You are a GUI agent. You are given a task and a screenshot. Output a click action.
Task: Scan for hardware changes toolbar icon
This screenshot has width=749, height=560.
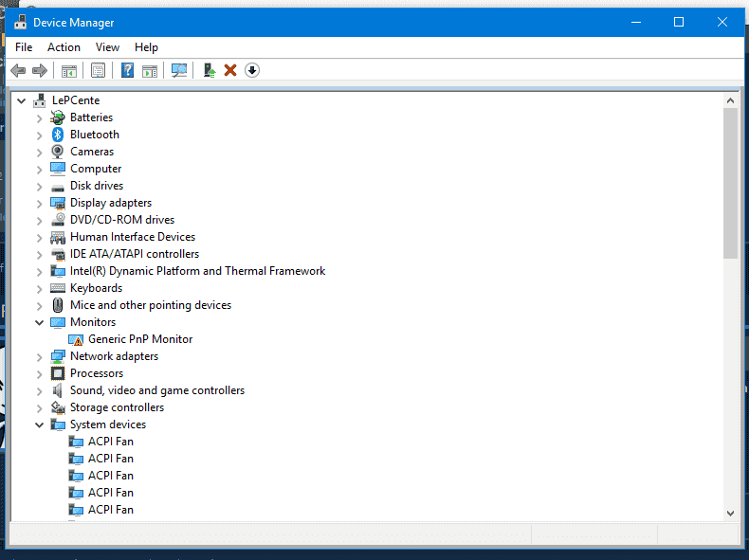click(178, 71)
